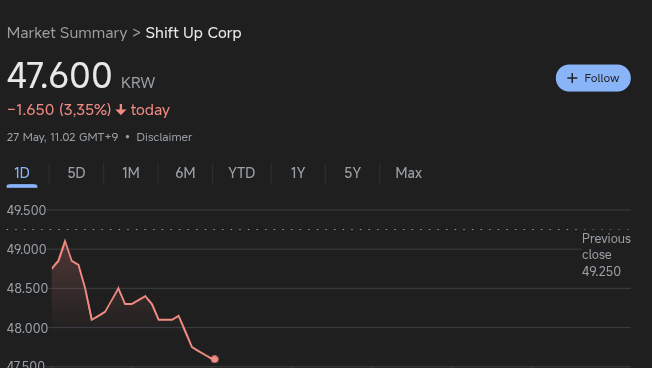Show Max chart range
Viewport: 652px width, 368px height.
tap(409, 173)
